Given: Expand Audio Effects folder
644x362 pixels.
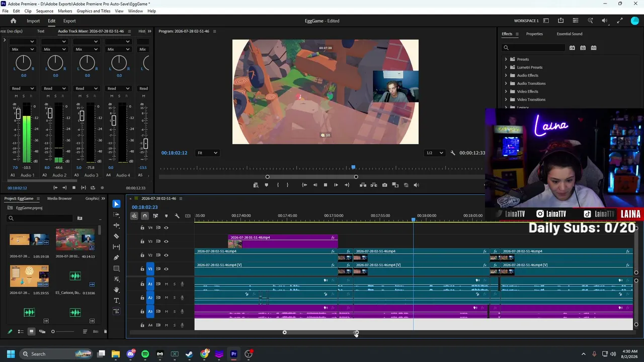Looking at the screenshot, I should coord(506,75).
